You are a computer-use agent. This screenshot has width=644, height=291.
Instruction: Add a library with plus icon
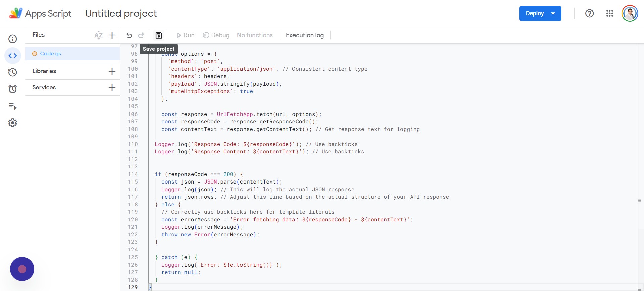point(112,71)
